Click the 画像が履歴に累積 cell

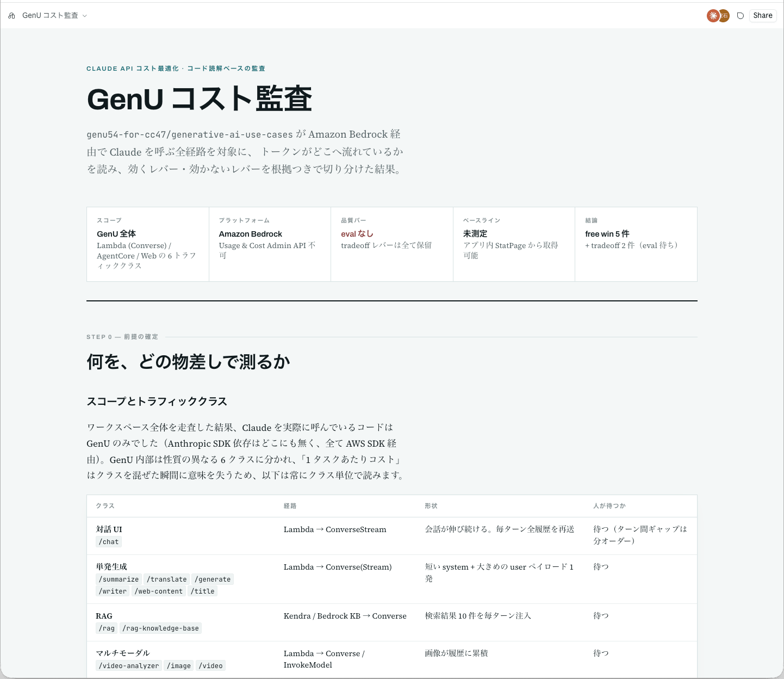[456, 653]
